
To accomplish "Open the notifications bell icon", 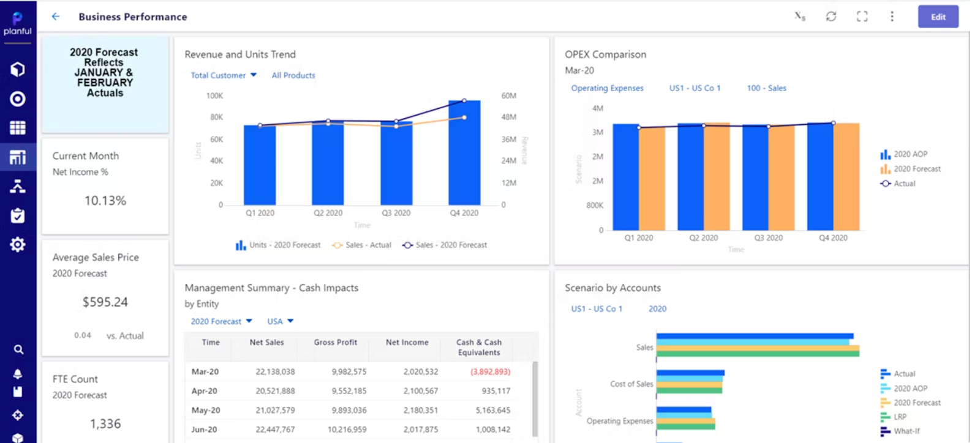I will pos(18,373).
